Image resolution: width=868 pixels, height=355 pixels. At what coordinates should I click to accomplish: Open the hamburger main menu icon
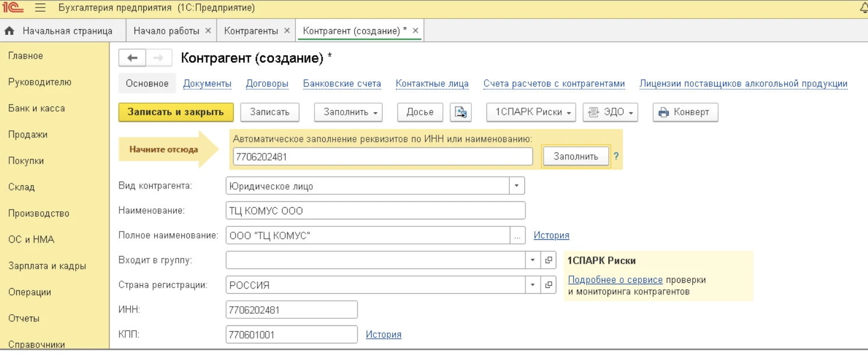click(x=40, y=8)
